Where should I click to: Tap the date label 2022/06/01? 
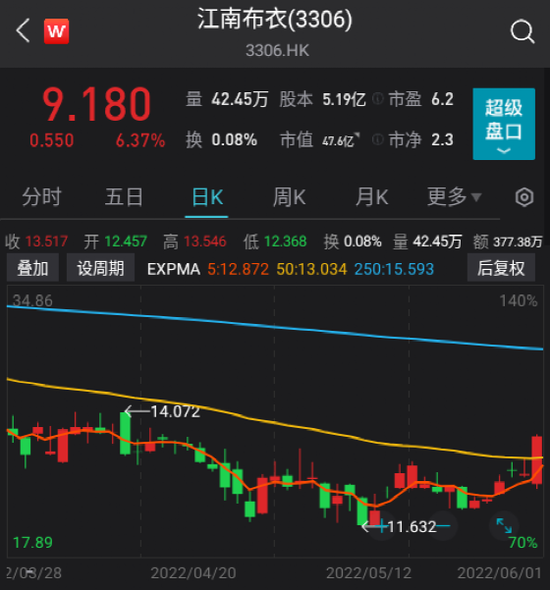click(500, 573)
